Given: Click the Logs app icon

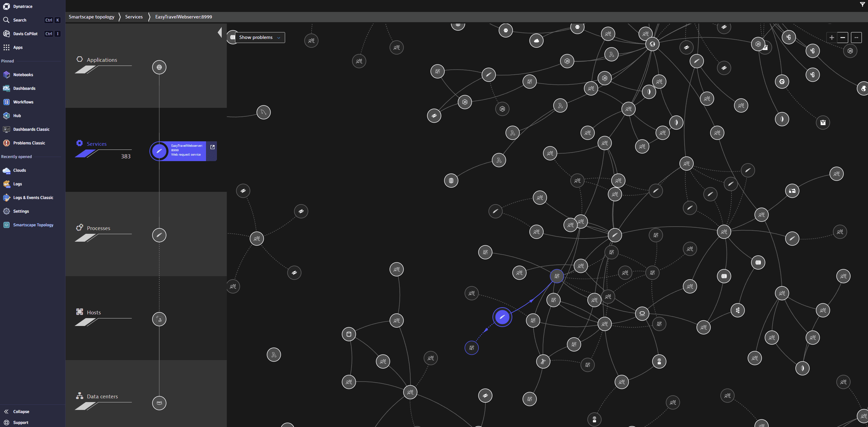Looking at the screenshot, I should tap(6, 184).
